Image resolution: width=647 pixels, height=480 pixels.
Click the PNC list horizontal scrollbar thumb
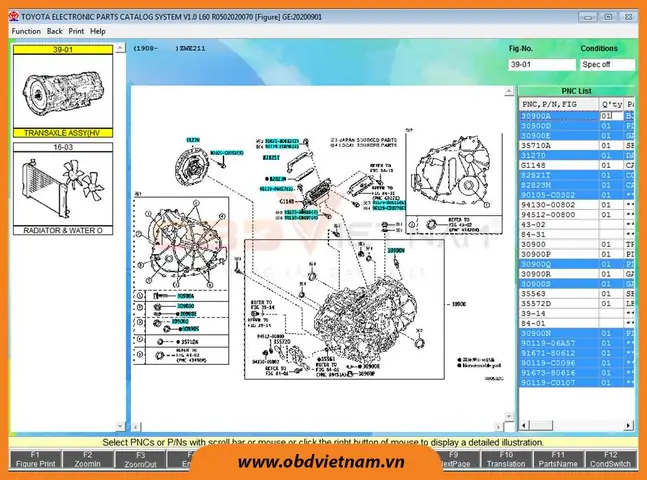[541, 425]
